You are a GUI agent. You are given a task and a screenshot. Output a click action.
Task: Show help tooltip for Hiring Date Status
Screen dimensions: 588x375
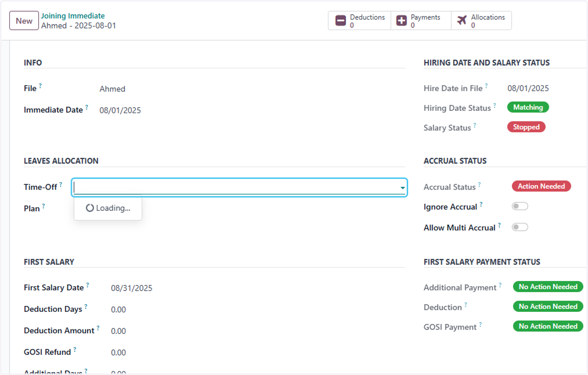[x=494, y=105]
